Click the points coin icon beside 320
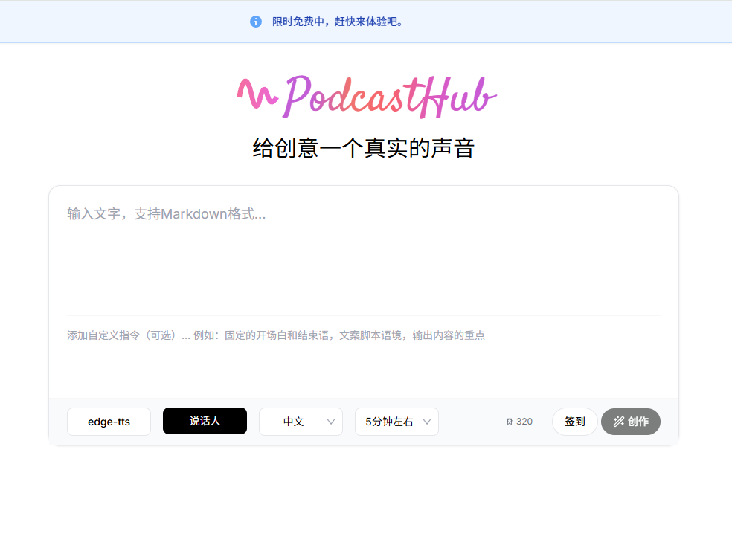This screenshot has width=732, height=560. tap(510, 422)
